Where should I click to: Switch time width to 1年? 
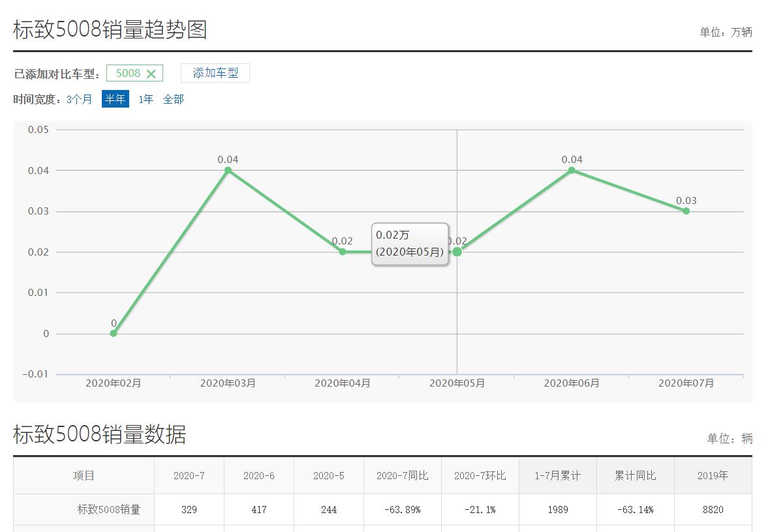click(x=146, y=99)
